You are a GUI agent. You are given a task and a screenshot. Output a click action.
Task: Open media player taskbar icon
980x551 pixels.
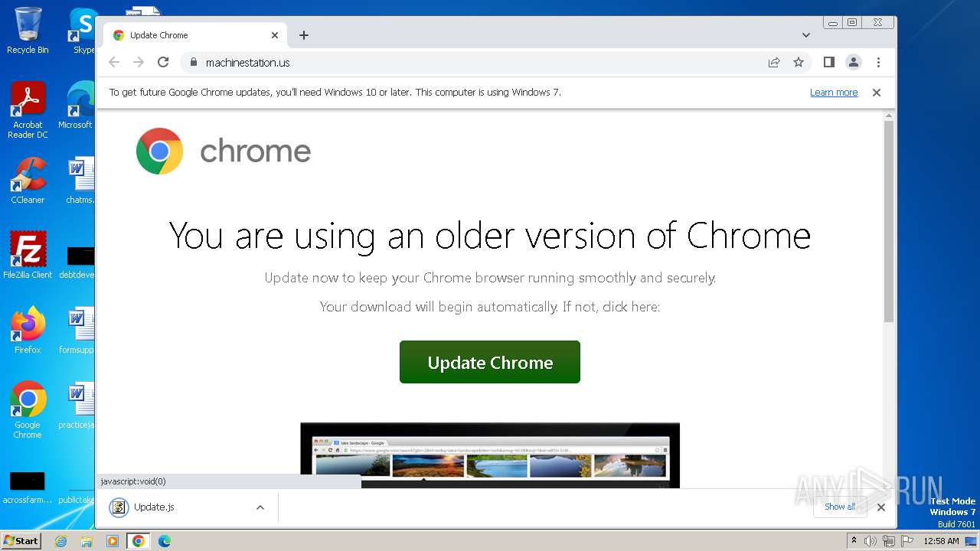click(x=113, y=541)
